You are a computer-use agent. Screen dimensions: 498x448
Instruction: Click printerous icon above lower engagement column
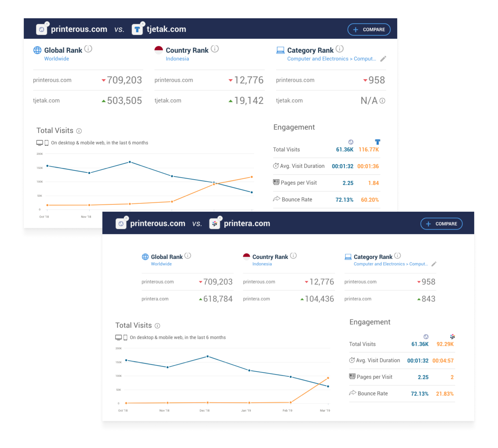pyautogui.click(x=426, y=336)
